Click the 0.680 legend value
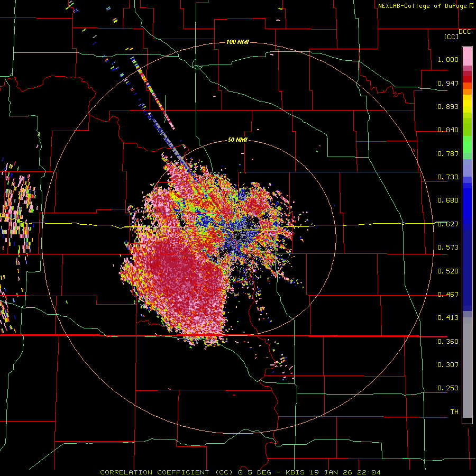The height and width of the screenshot is (476, 476). (448, 200)
